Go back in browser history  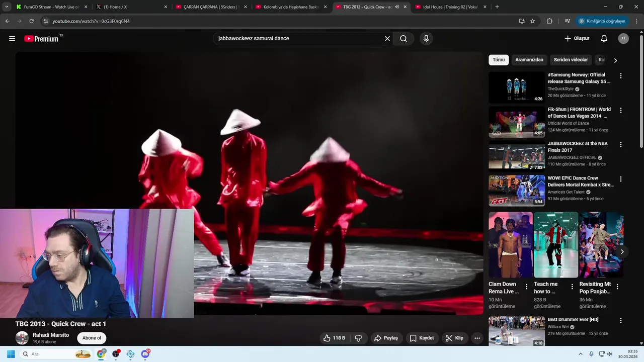(7, 21)
